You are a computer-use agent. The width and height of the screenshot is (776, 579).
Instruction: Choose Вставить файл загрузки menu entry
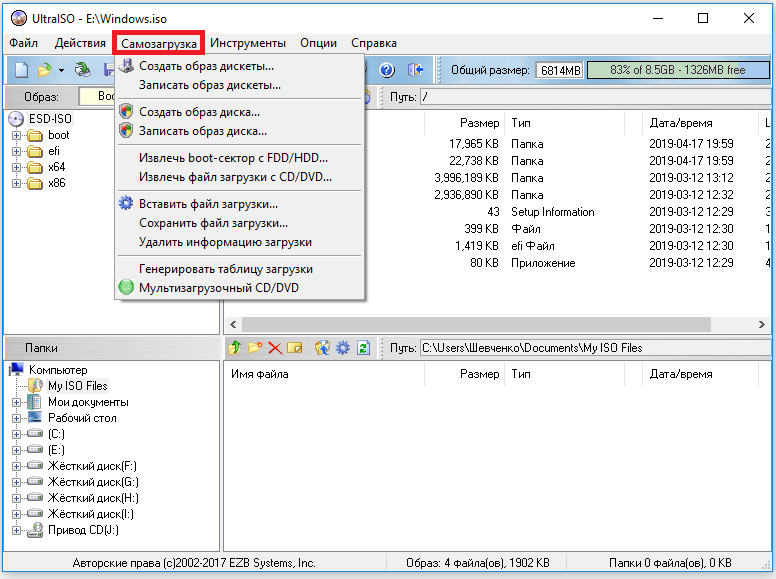(x=240, y=204)
